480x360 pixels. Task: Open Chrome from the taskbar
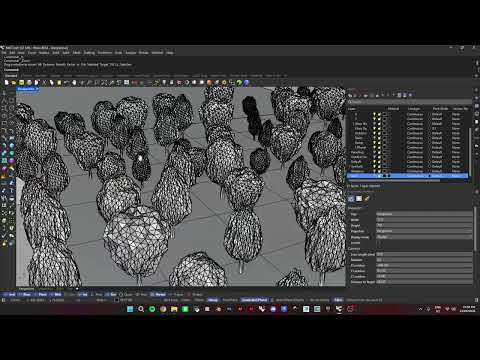pyautogui.click(x=163, y=309)
